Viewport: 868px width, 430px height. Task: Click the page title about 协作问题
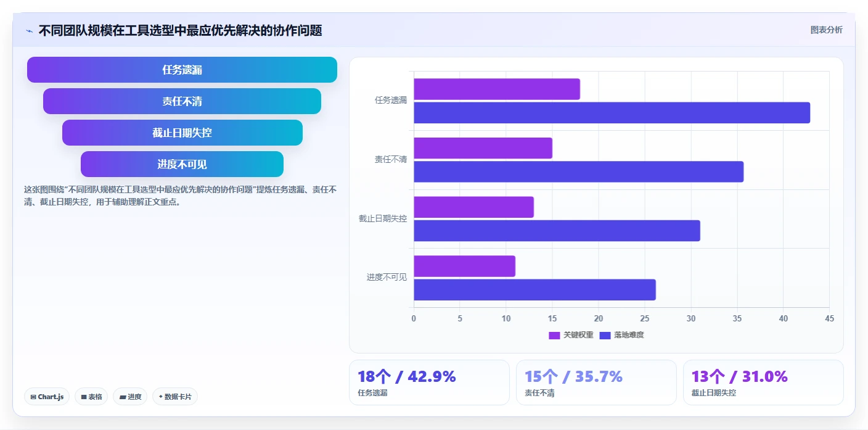[180, 31]
